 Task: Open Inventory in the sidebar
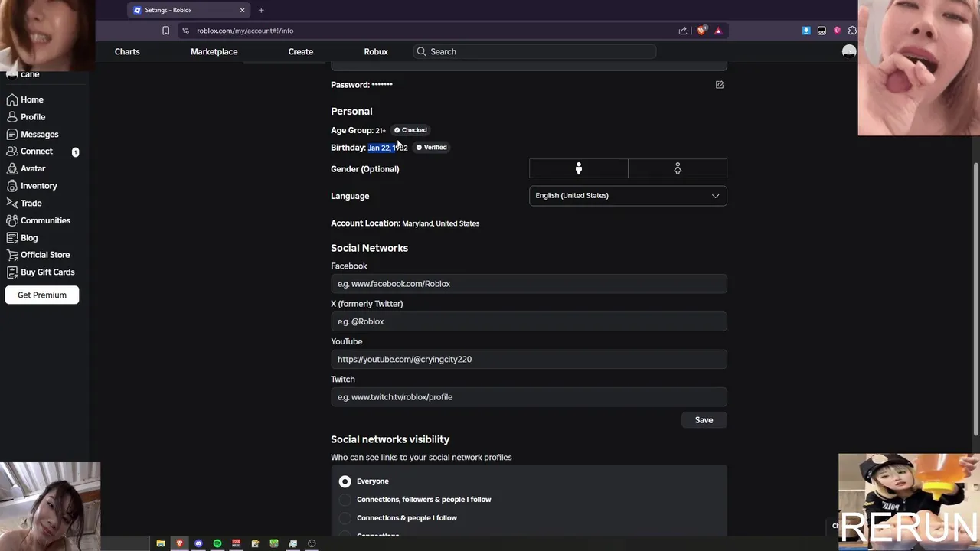coord(31,186)
